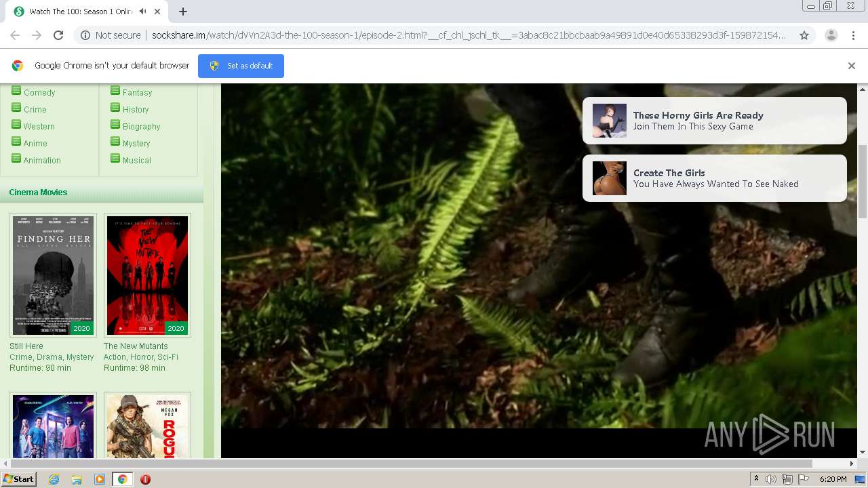The width and height of the screenshot is (868, 488).
Task: Click the browser back arrow
Action: coord(15,35)
